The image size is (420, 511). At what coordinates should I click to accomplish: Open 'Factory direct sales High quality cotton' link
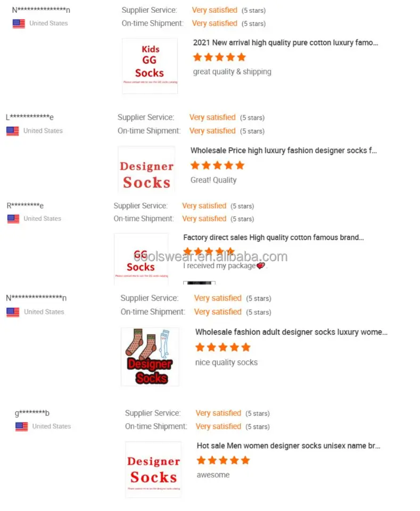tap(273, 237)
